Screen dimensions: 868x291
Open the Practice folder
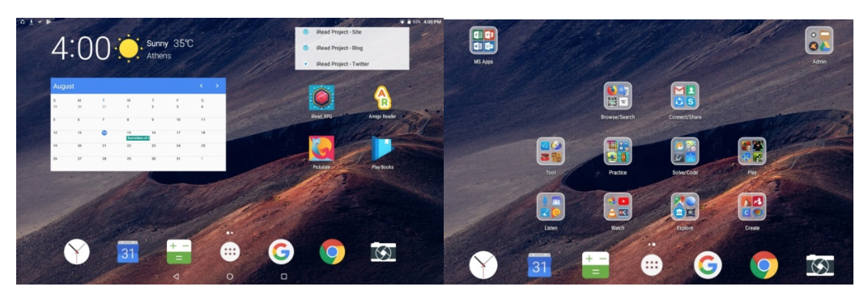(618, 151)
